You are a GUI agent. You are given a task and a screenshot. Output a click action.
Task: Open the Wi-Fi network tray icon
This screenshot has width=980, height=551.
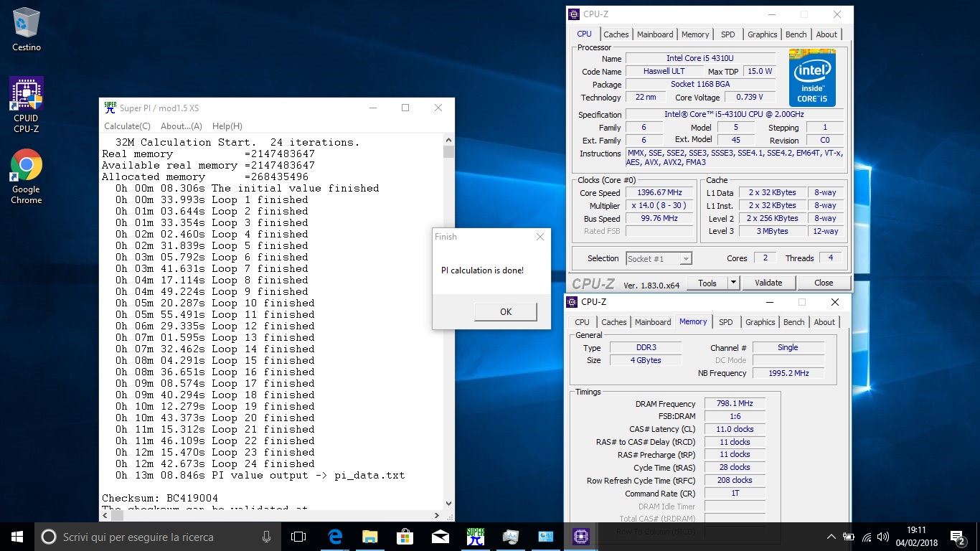[867, 537]
